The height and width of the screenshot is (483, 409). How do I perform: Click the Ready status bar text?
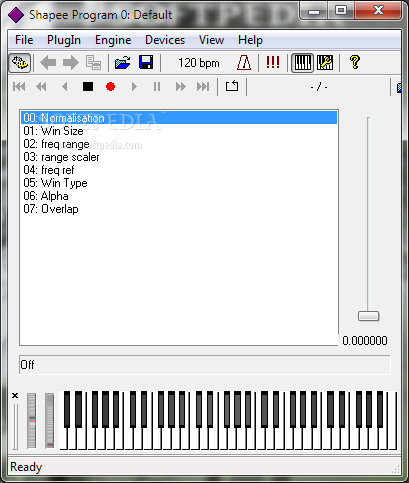pyautogui.click(x=26, y=467)
